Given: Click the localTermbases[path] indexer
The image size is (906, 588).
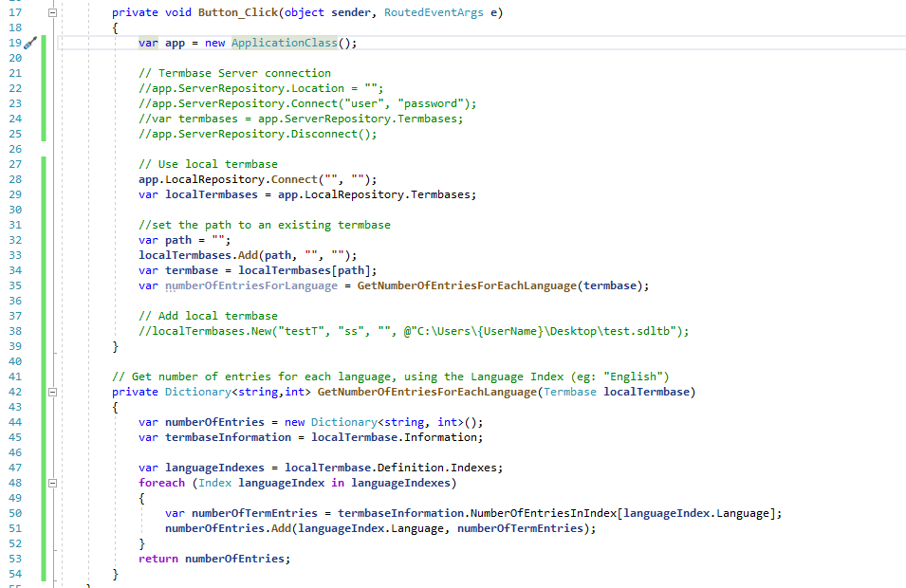Looking at the screenshot, I should coord(304,271).
